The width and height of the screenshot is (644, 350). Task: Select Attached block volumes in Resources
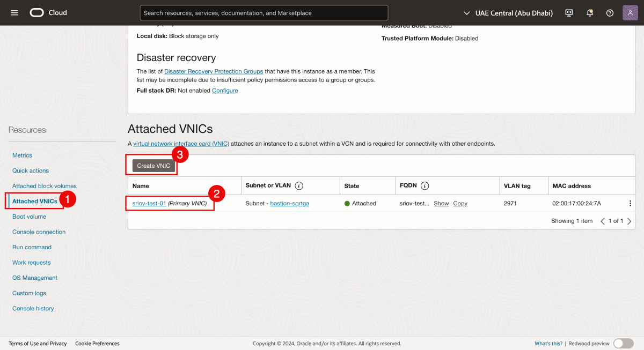(43, 185)
